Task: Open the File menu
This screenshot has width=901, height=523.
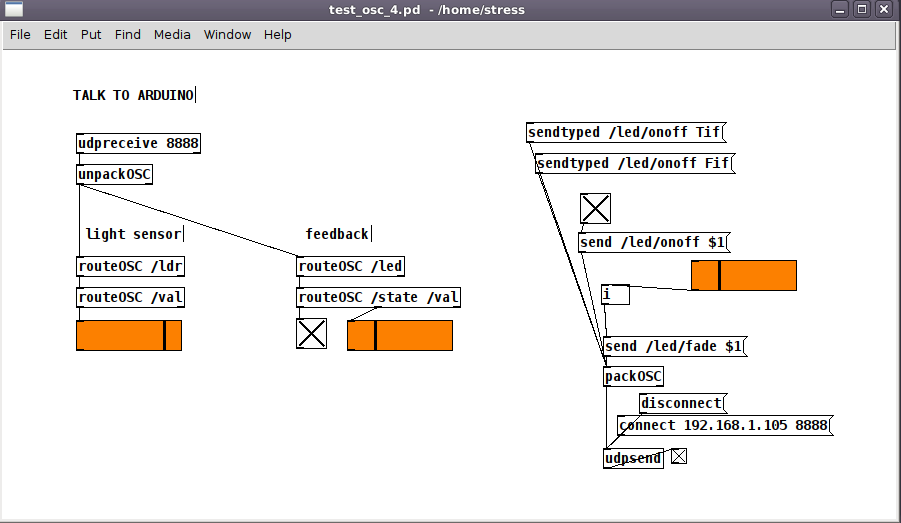Action: point(20,34)
